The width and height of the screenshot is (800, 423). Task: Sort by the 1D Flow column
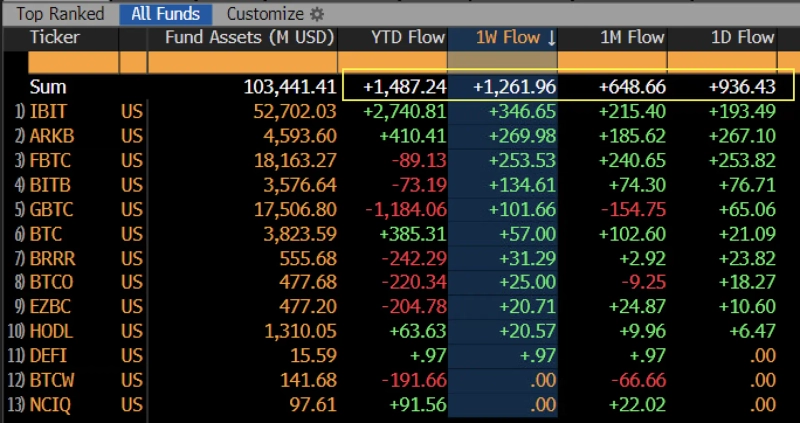click(x=742, y=38)
